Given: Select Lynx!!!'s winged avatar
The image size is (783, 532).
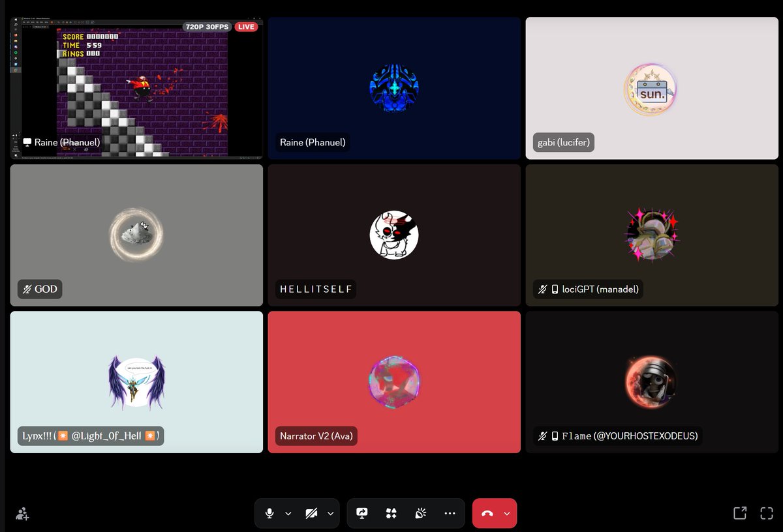Looking at the screenshot, I should 136,382.
